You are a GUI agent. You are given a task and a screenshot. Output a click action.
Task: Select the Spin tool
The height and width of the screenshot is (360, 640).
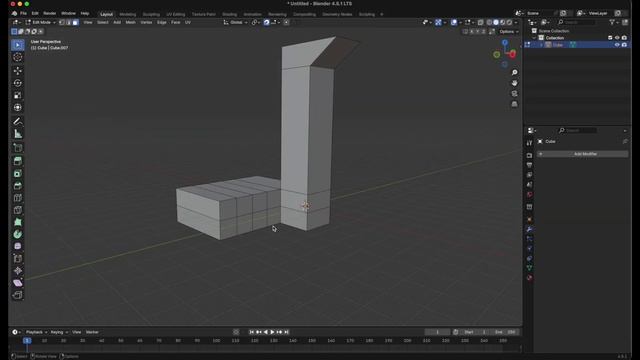[x=18, y=234]
